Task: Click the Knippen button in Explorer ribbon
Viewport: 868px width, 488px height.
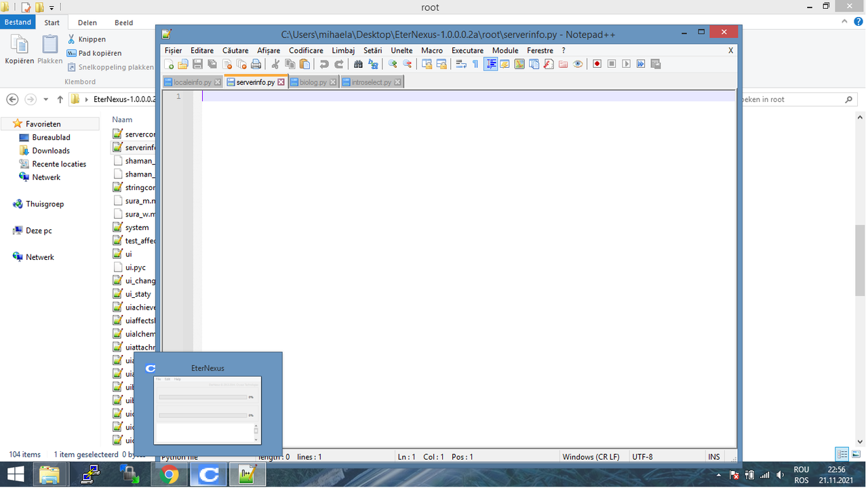Action: click(86, 39)
